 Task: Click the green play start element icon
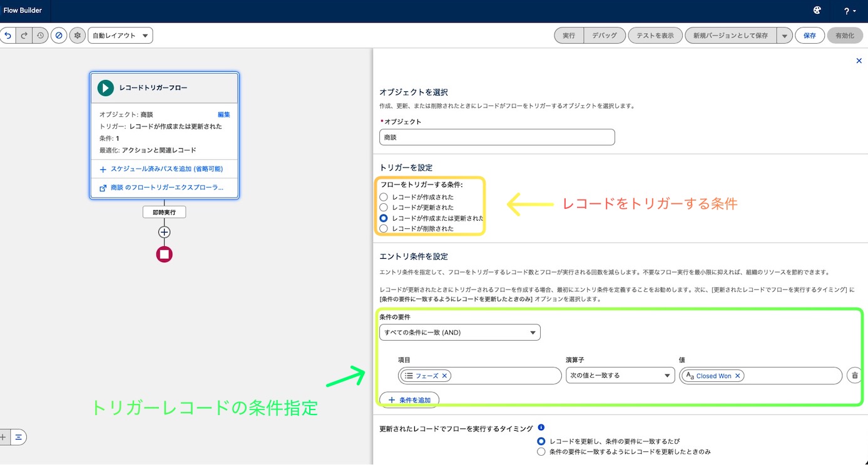coord(105,88)
